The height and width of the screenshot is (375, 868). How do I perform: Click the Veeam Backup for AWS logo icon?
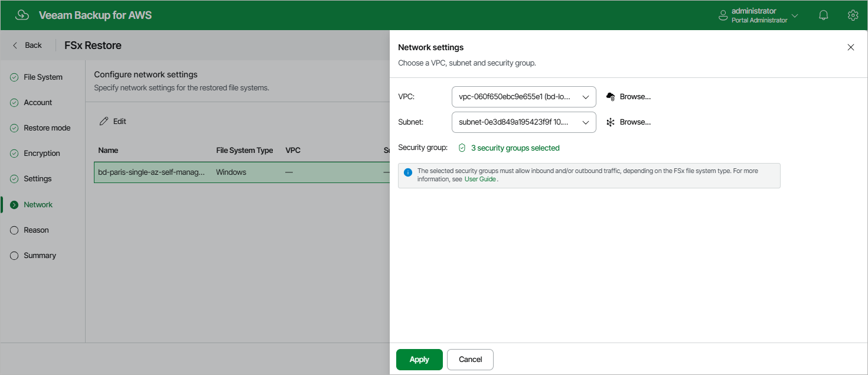(22, 15)
